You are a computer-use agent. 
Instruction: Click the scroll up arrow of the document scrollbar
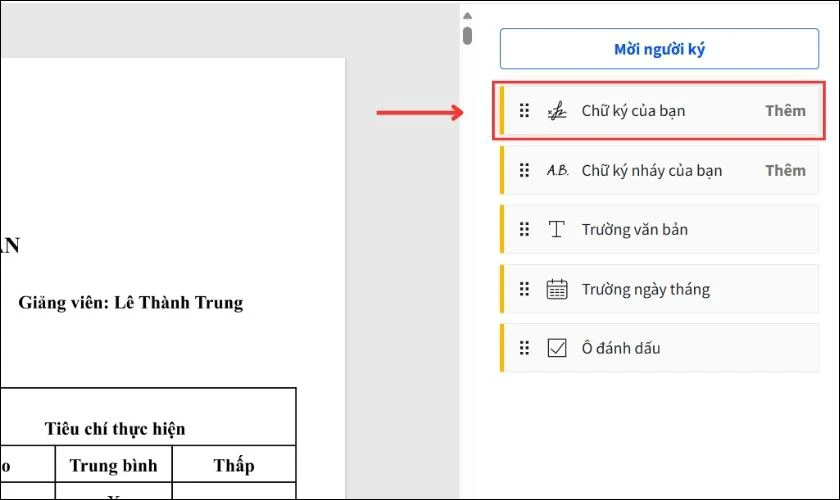467,16
